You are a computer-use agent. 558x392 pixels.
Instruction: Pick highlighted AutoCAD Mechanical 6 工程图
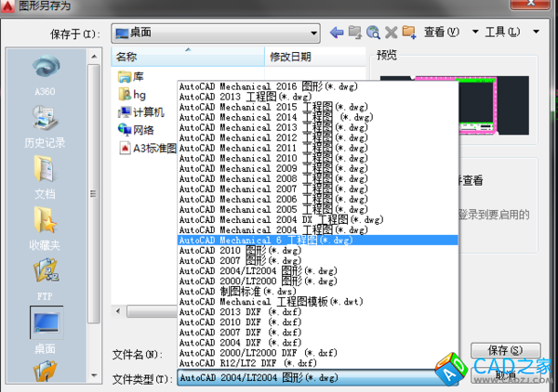(x=317, y=241)
